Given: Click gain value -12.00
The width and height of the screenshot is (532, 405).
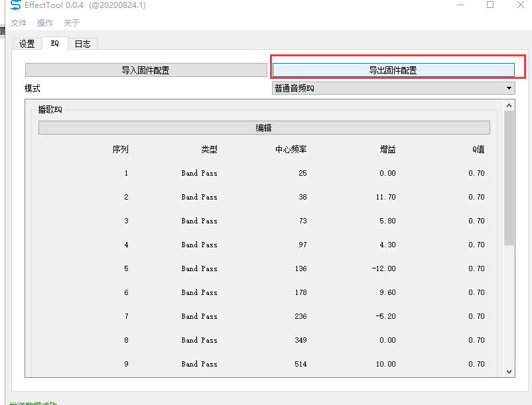Looking at the screenshot, I should (383, 268).
